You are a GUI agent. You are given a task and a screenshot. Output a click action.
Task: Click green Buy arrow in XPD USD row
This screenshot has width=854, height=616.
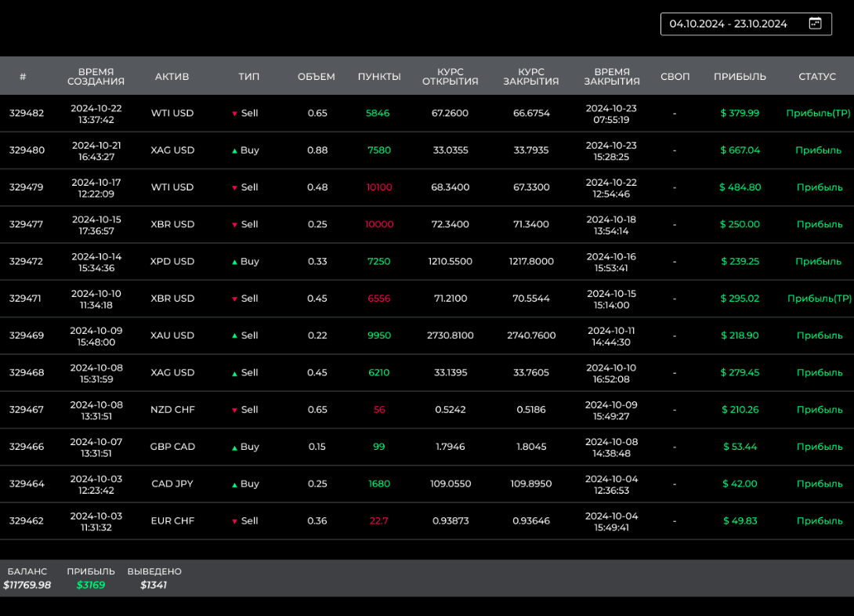234,262
